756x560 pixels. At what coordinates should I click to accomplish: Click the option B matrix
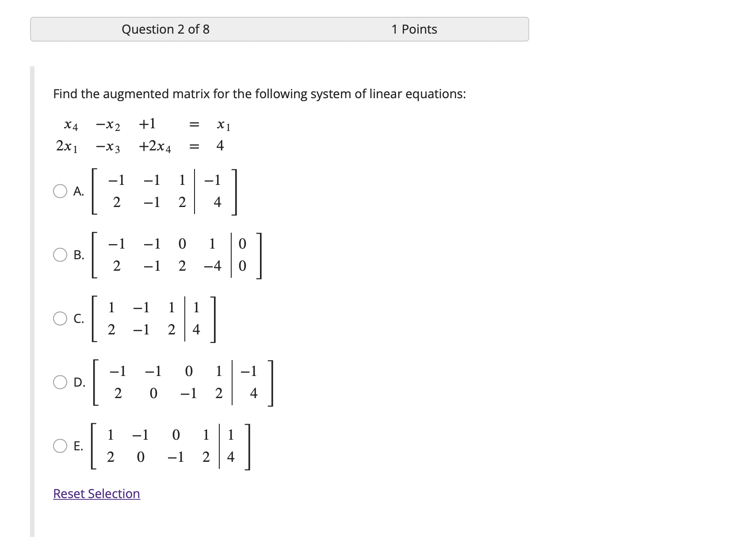pos(177,254)
